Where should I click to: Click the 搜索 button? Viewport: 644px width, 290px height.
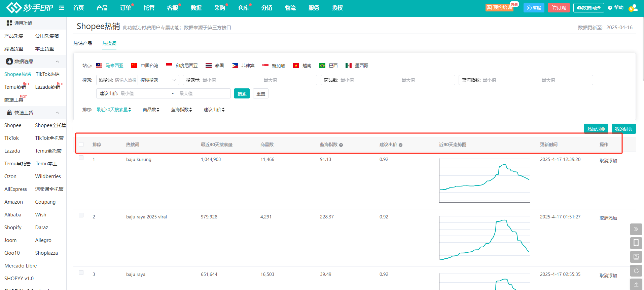click(x=242, y=93)
